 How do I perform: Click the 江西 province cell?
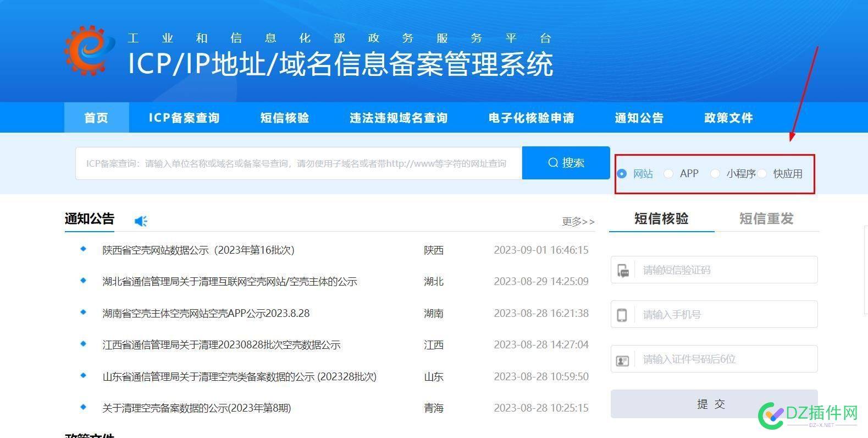click(x=434, y=344)
